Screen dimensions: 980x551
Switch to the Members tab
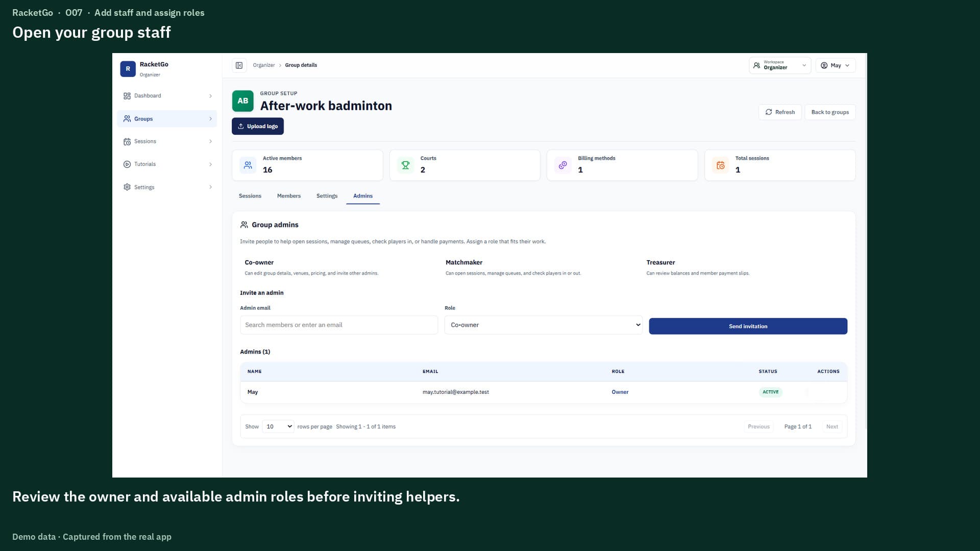(x=289, y=196)
